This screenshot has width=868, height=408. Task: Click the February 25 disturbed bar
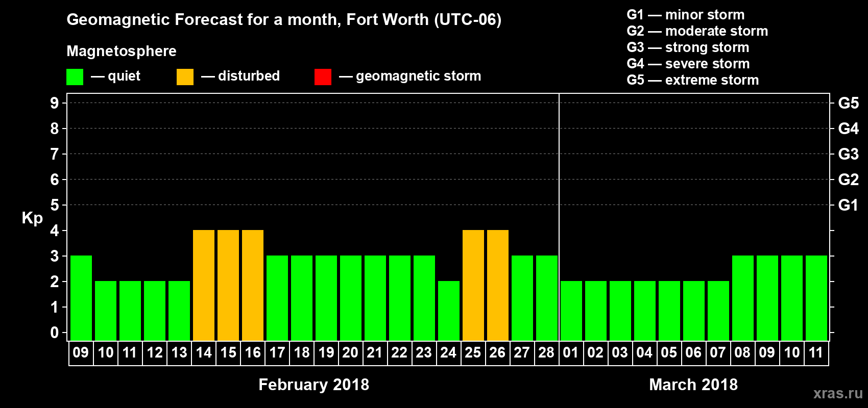(x=473, y=285)
